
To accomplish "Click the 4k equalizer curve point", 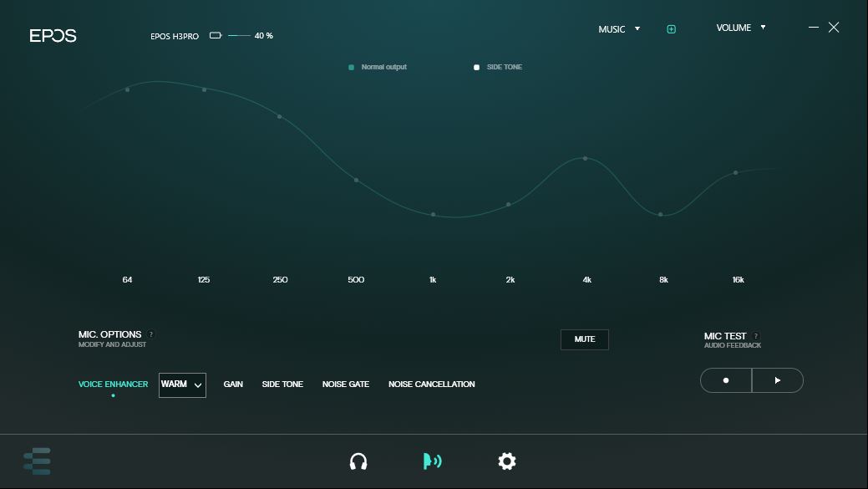I will click(x=585, y=158).
